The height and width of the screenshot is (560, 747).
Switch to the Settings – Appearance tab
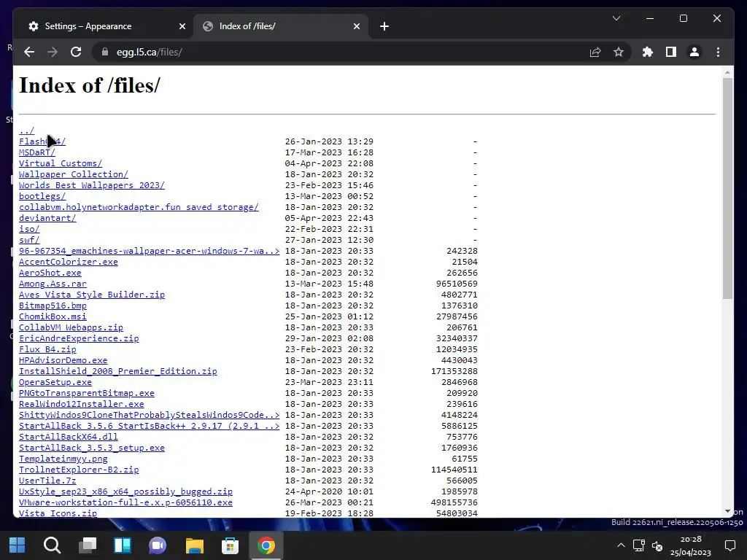click(107, 26)
